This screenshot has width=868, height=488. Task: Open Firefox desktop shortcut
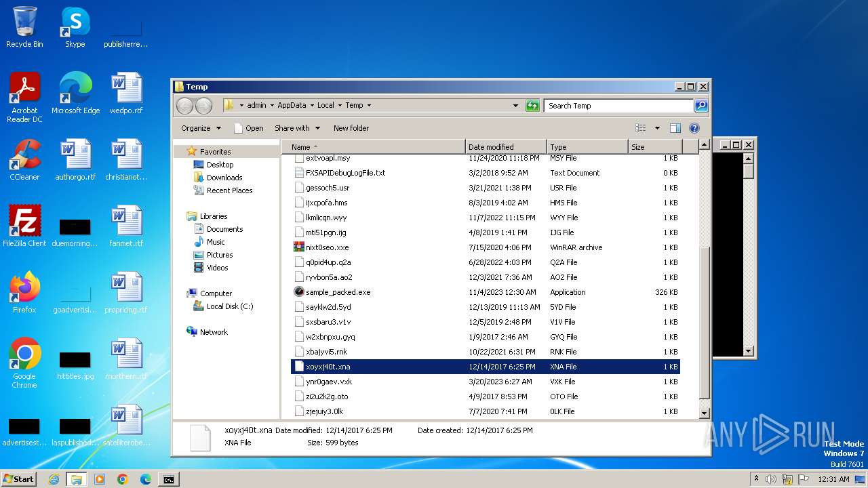point(24,293)
